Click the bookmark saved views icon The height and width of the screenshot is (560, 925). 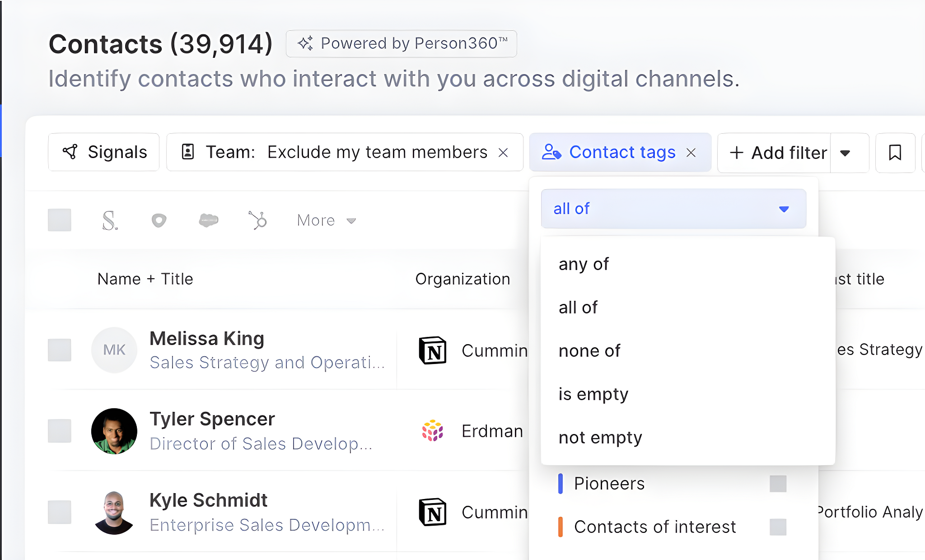895,153
